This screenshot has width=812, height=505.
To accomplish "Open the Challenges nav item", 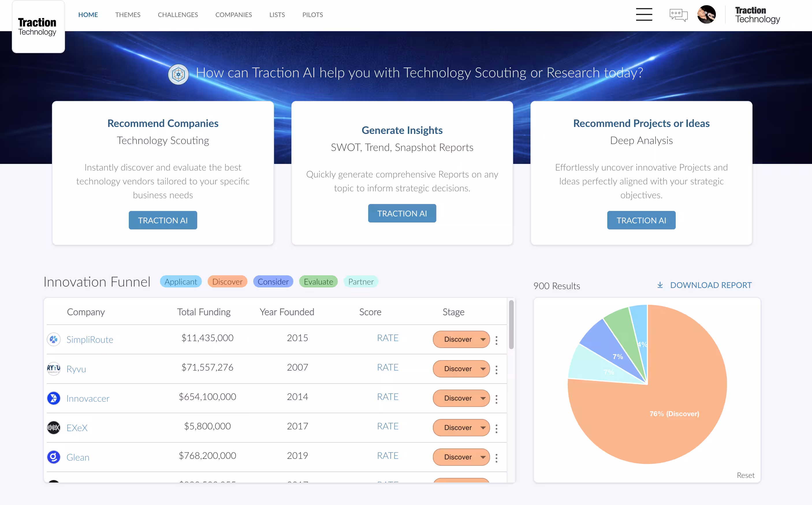I will pos(178,15).
